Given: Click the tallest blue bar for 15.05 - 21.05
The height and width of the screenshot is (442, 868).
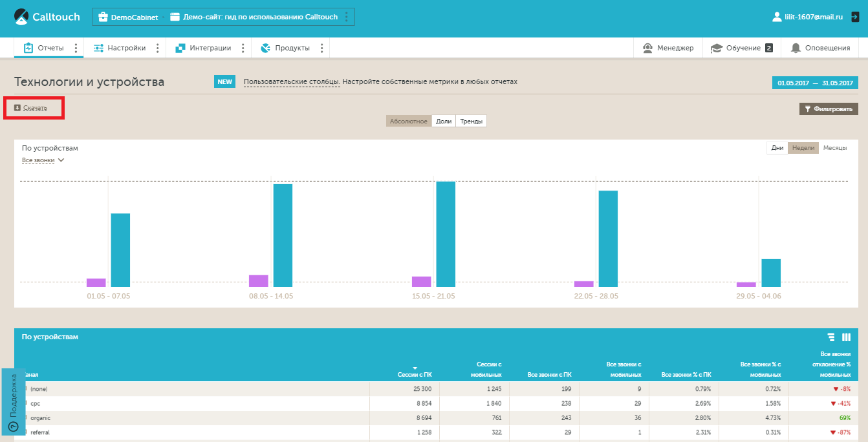Looking at the screenshot, I should [x=446, y=233].
